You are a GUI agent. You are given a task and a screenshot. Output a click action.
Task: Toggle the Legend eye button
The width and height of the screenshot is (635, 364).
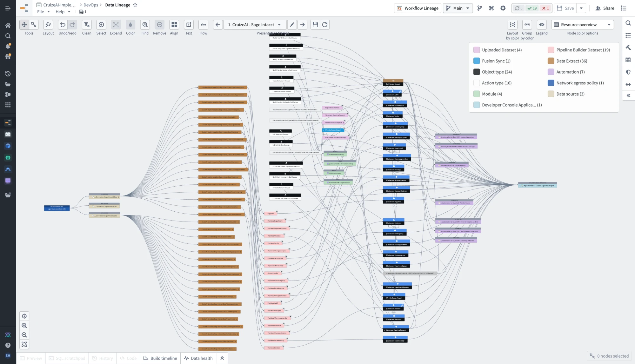point(542,25)
